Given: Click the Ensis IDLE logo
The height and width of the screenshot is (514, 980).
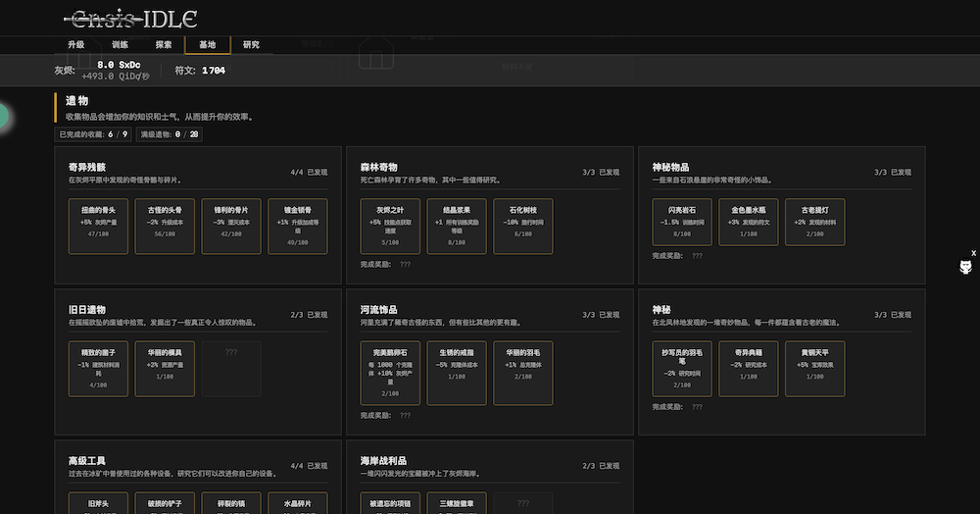Looking at the screenshot, I should (130, 19).
